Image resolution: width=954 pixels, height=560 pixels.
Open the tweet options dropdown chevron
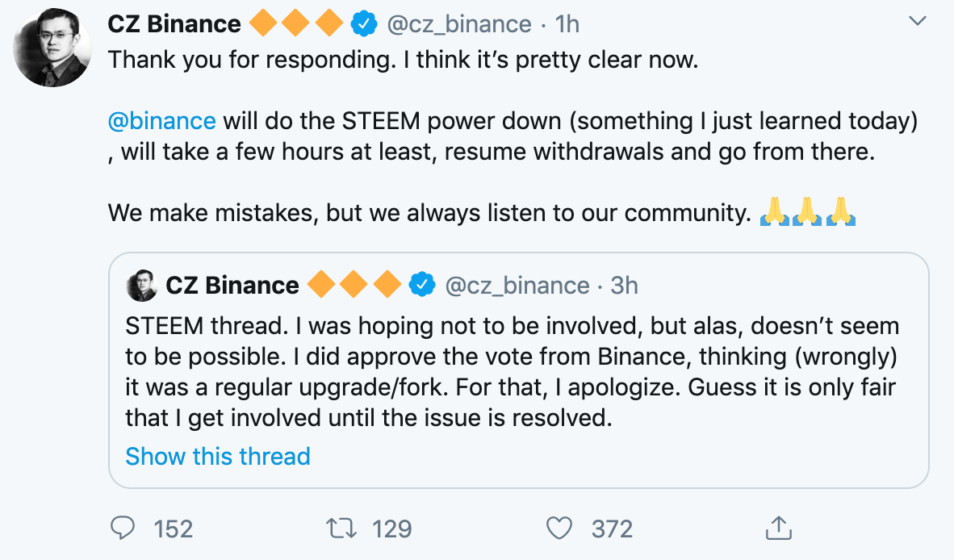(918, 22)
